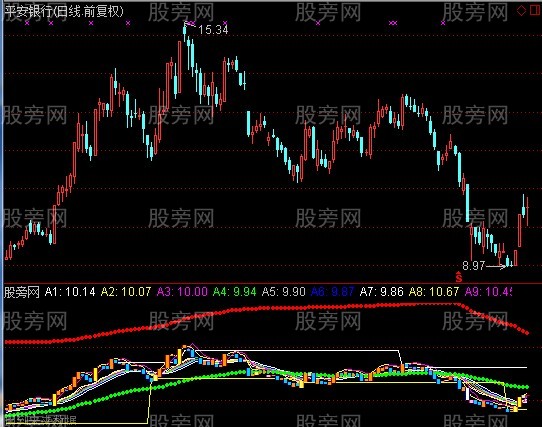The width and height of the screenshot is (542, 427).
Task: Select the A8: 10.67 indicator value
Action: pyautogui.click(x=434, y=292)
